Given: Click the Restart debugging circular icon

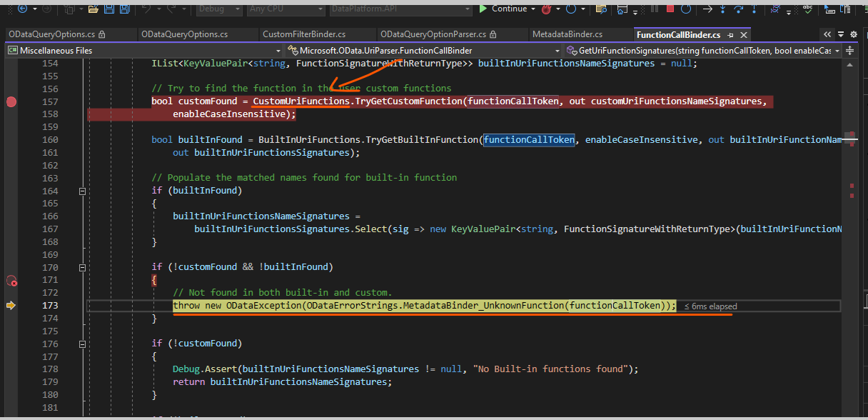Looking at the screenshot, I should 685,10.
